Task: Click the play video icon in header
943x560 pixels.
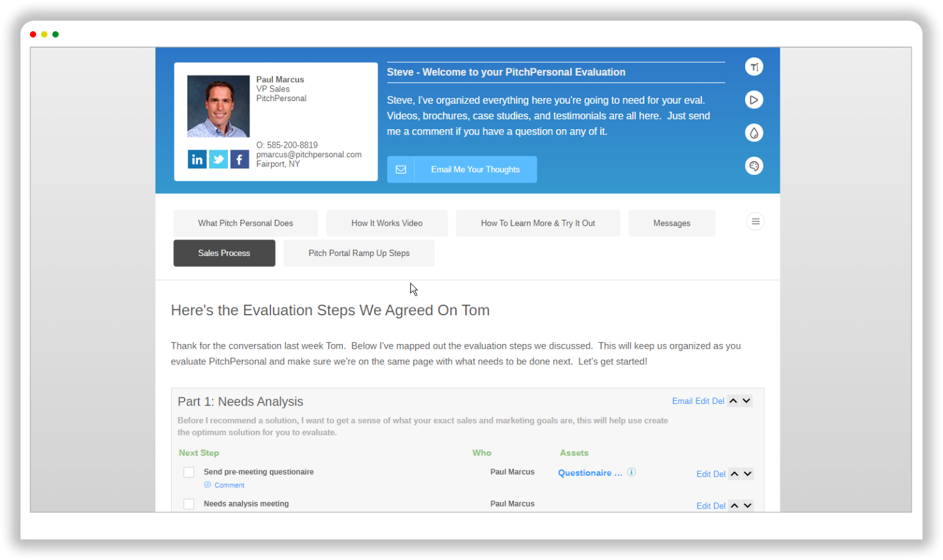Action: click(754, 100)
